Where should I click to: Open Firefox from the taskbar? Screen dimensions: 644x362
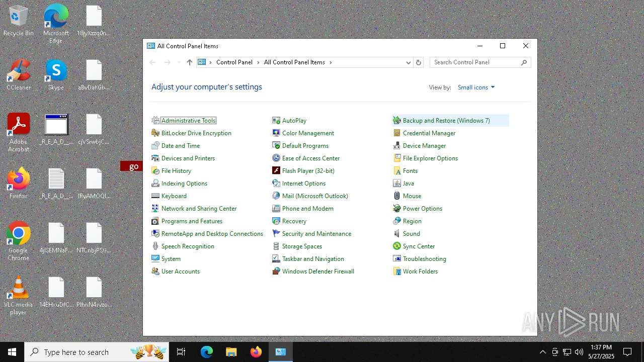click(256, 352)
